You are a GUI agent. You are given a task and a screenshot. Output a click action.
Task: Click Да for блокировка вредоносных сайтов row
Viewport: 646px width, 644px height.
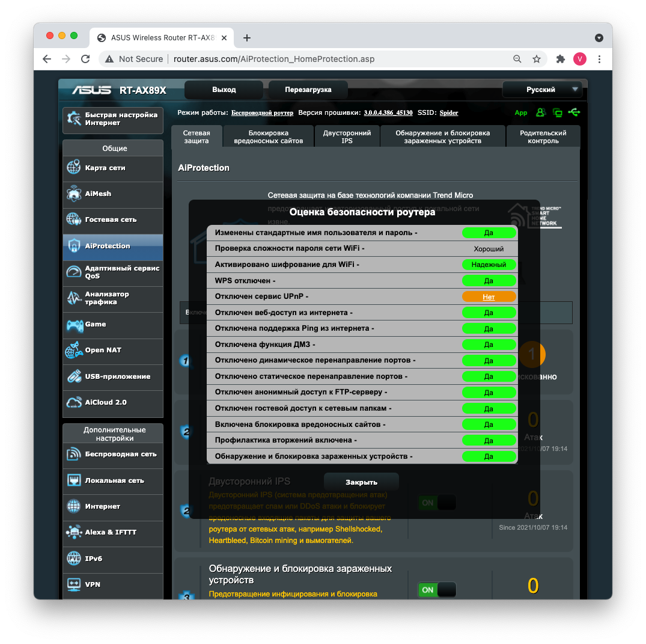point(489,425)
